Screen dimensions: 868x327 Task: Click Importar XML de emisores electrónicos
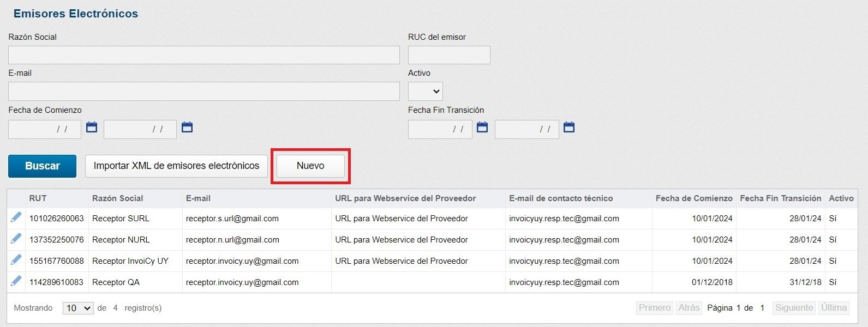point(176,166)
